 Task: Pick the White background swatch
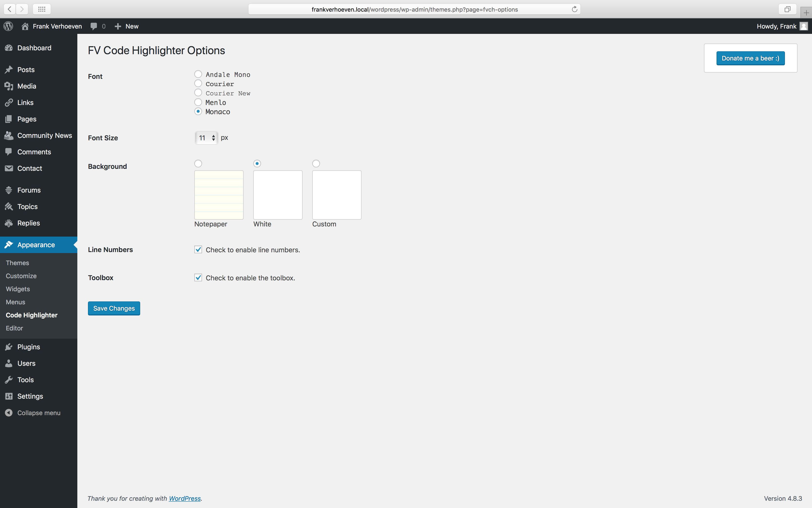pos(278,195)
